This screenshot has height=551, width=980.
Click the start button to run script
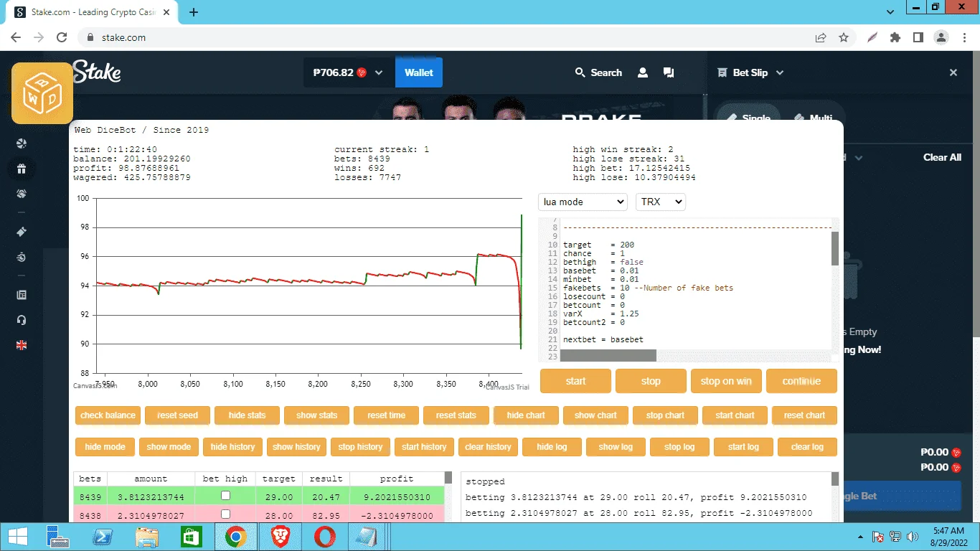575,381
